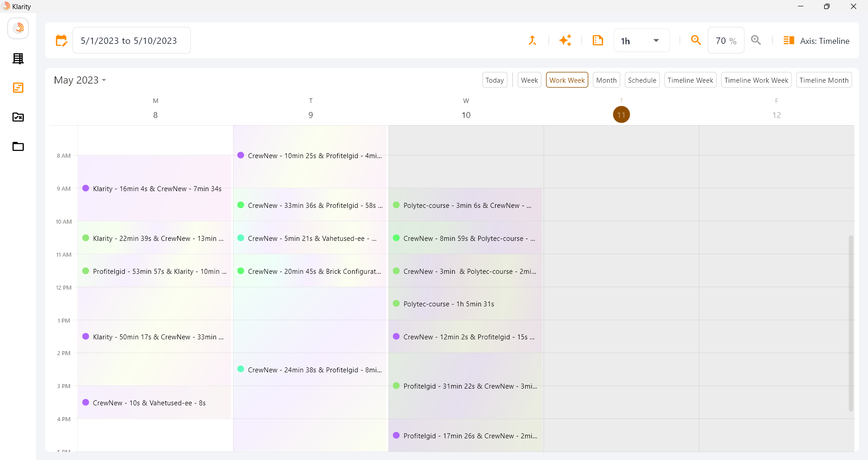Switch to Schedule view
Viewport: 868px width, 460px height.
(x=642, y=80)
